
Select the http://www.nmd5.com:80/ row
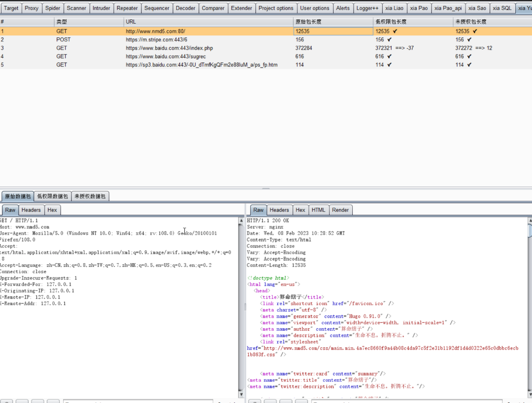click(x=266, y=31)
